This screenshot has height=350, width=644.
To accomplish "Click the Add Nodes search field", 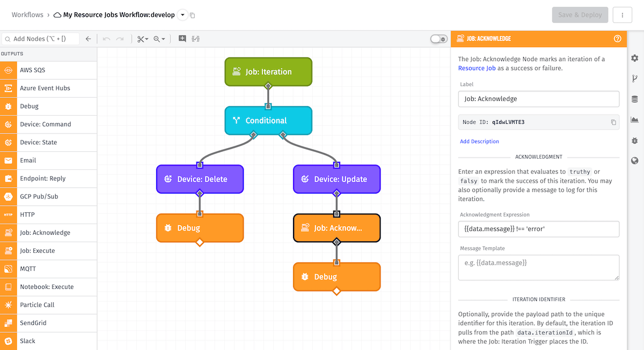I will click(x=41, y=39).
